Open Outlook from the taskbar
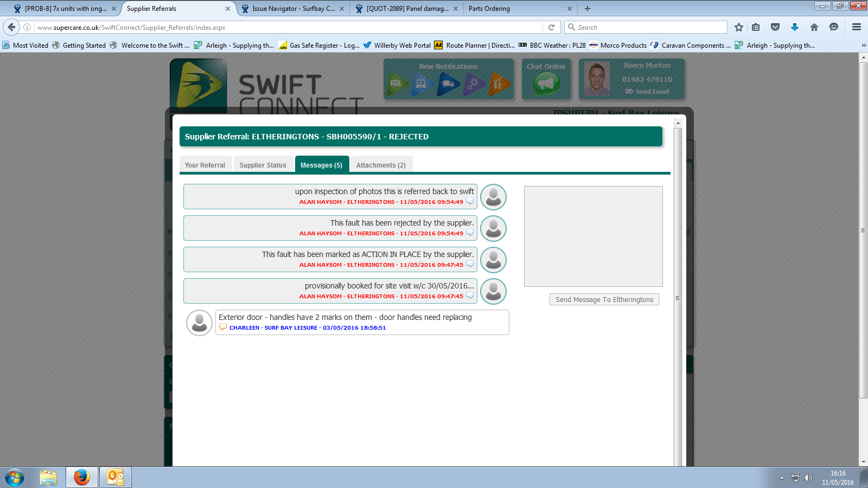Screen dimensions: 868x488 pos(116,478)
